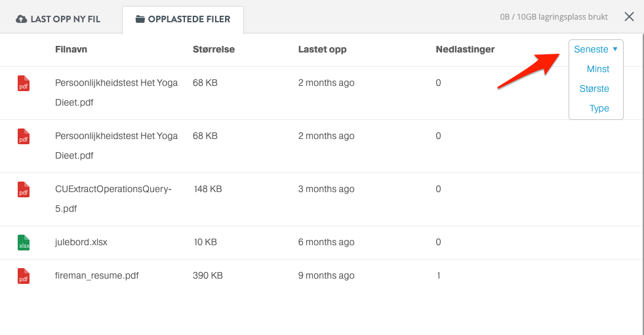This screenshot has width=644, height=335.
Task: Click the Filnavn column header
Action: (71, 49)
